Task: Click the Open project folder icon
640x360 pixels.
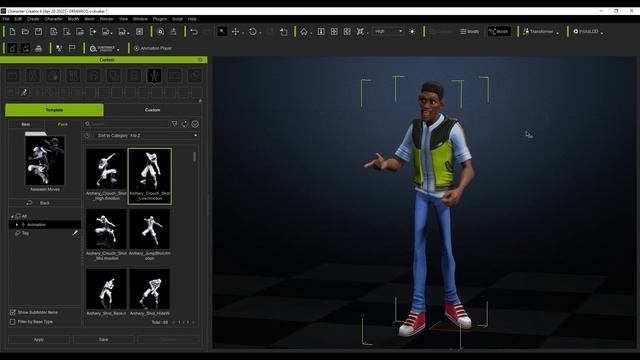Action: click(x=25, y=31)
